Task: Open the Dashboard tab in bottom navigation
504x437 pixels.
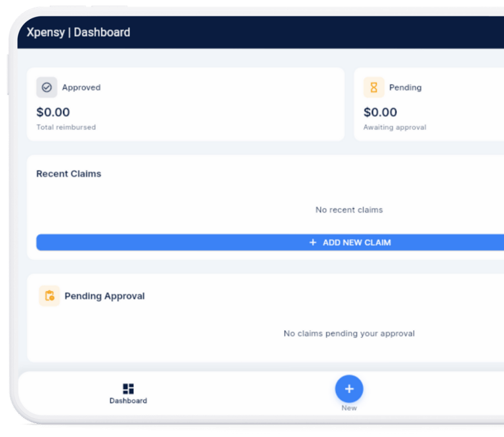Action: point(128,394)
